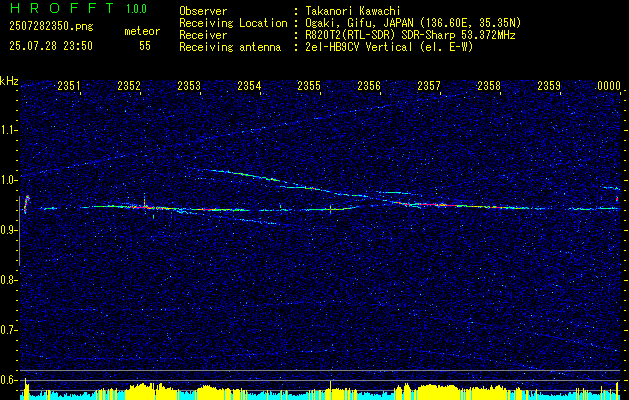
Task: Click the meteor label
Action: [x=142, y=31]
